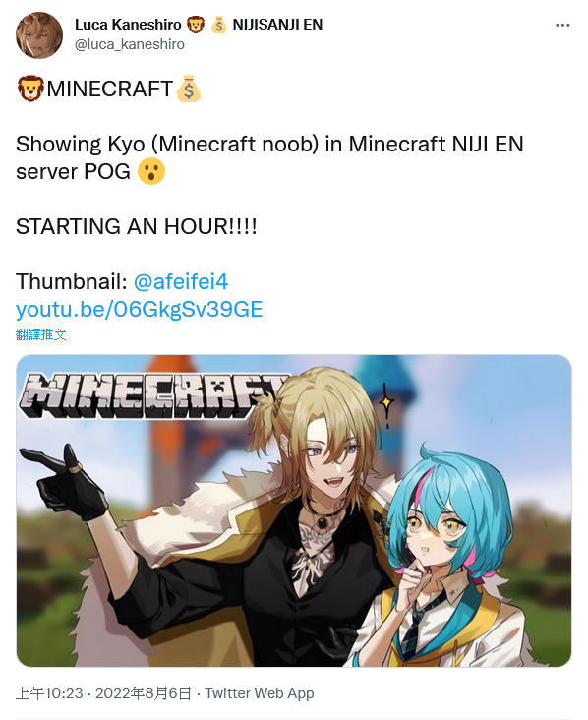Click the NIJISANJI EN text in header
The image size is (588, 720).
tap(277, 25)
